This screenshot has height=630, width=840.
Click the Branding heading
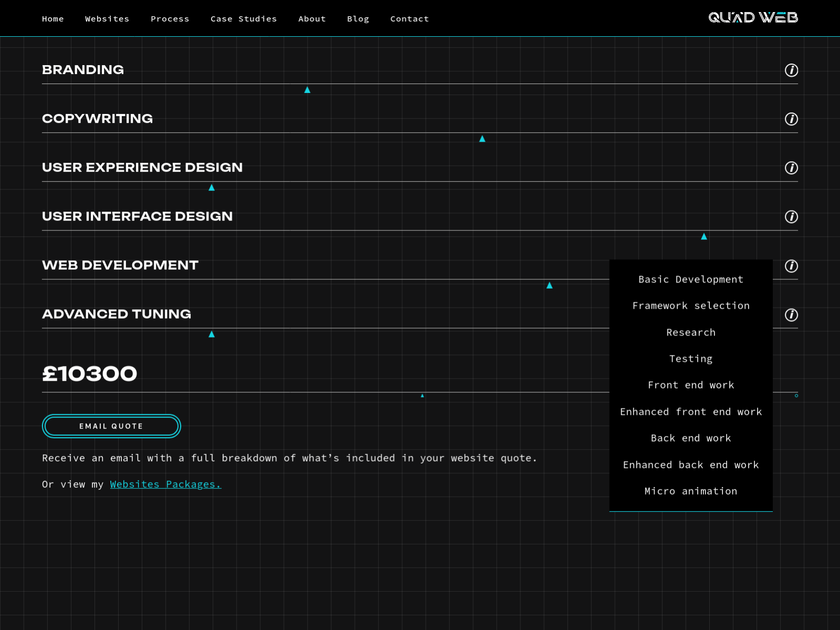[83, 70]
